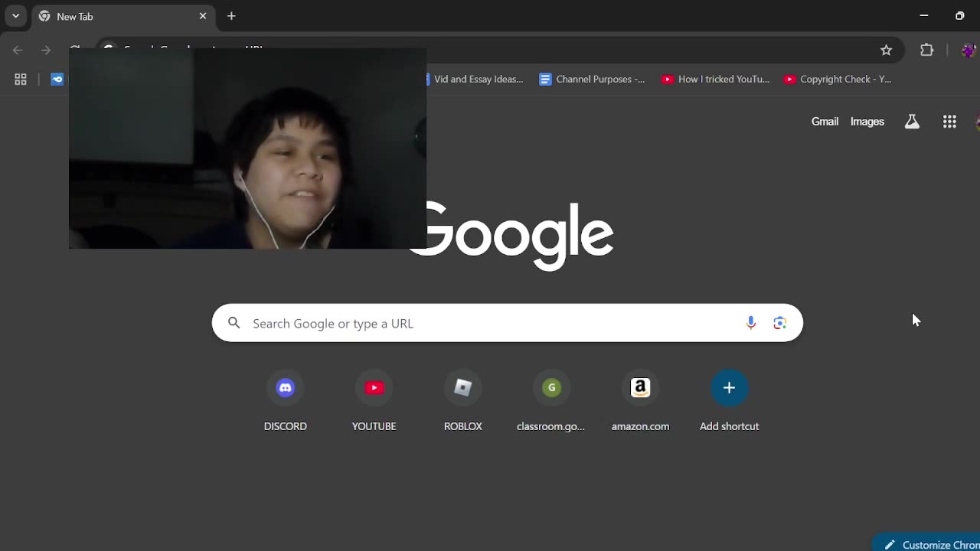This screenshot has height=551, width=980.
Task: Open the DISCORD shortcut
Action: coord(286,402)
